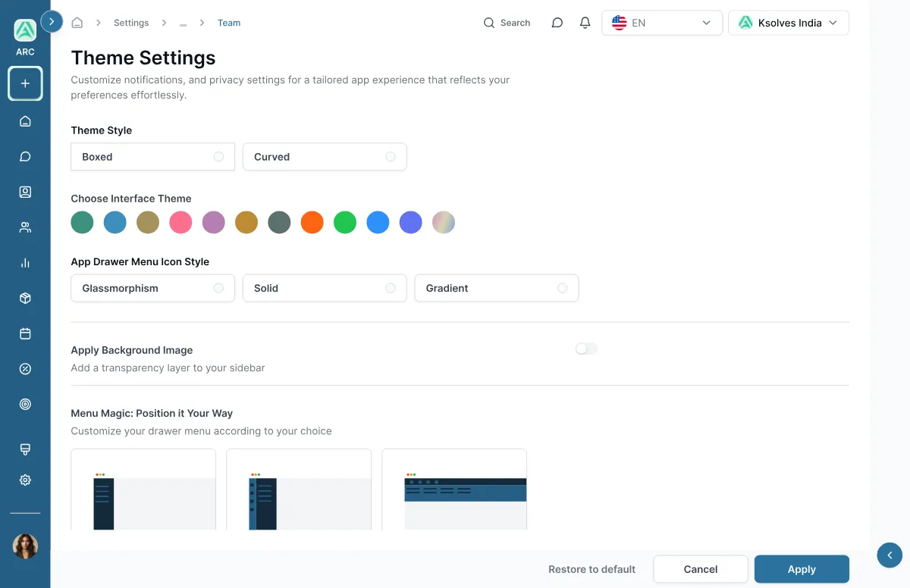Pick the bright green theme color
This screenshot has height=588, width=910.
tap(345, 222)
